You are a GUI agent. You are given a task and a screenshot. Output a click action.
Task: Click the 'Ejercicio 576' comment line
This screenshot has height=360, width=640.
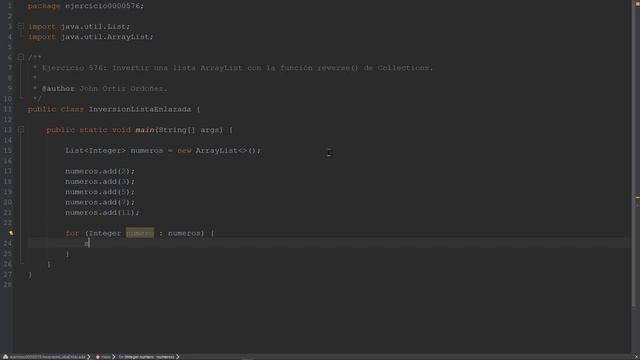click(237, 68)
